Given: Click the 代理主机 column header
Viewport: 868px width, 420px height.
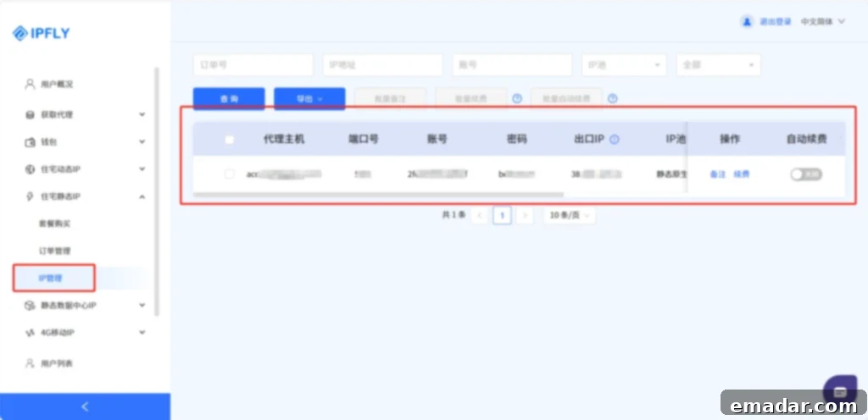Looking at the screenshot, I should [283, 139].
